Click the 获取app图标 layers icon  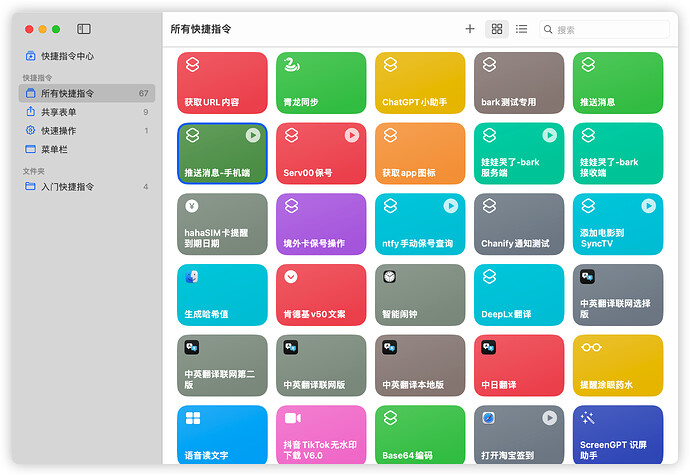390,135
